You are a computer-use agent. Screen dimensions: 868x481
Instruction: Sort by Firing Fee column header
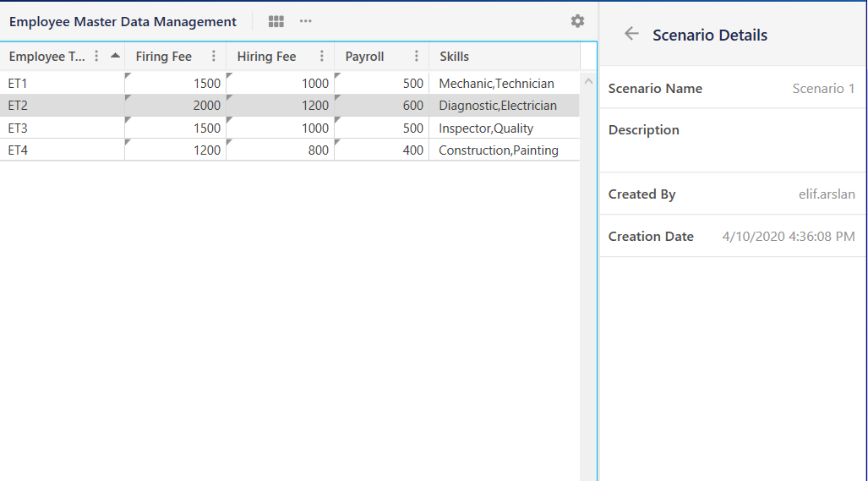[163, 57]
